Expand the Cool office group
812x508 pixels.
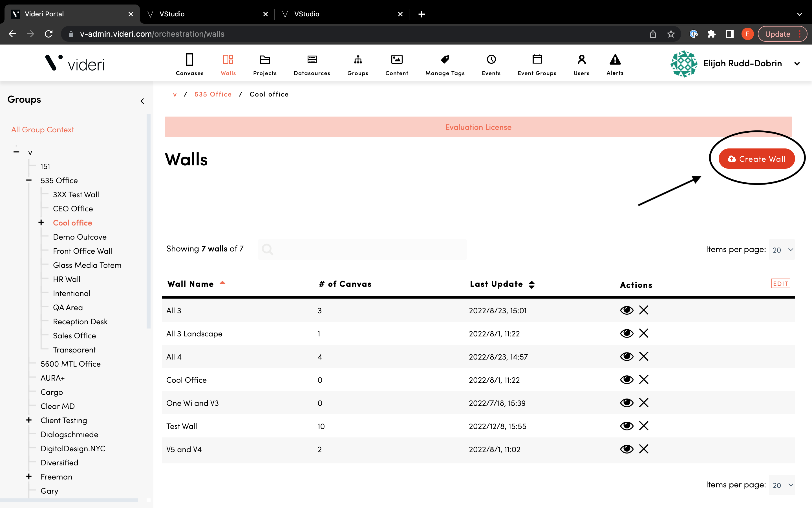click(41, 222)
